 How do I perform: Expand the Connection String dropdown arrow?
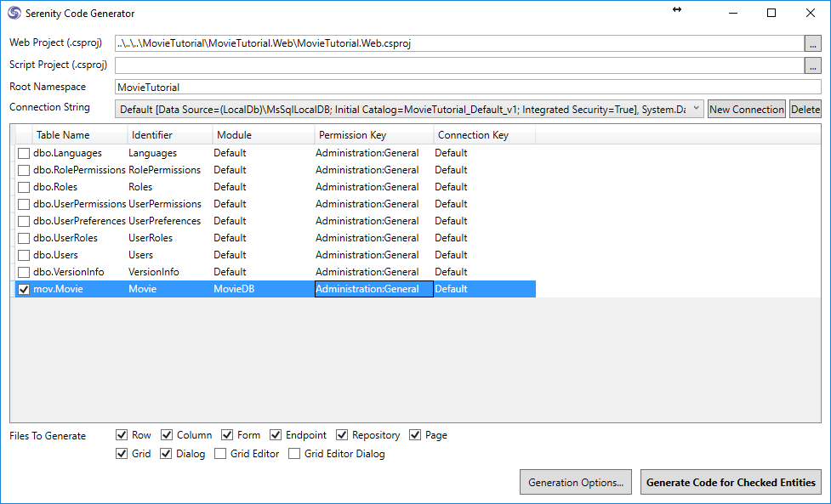[x=696, y=109]
